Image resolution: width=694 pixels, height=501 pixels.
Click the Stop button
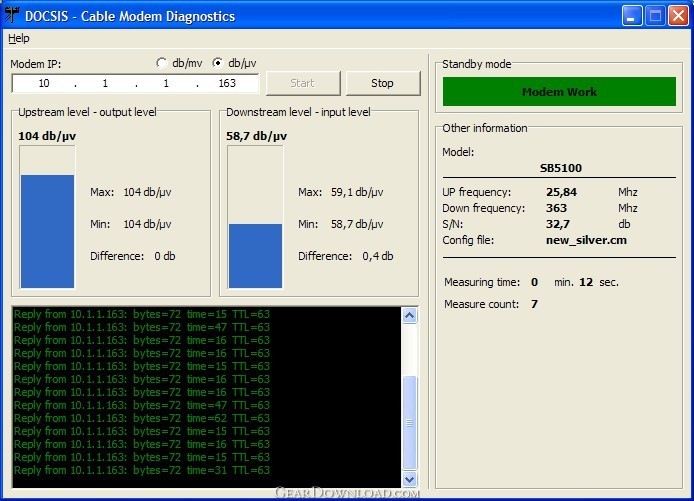pos(383,83)
